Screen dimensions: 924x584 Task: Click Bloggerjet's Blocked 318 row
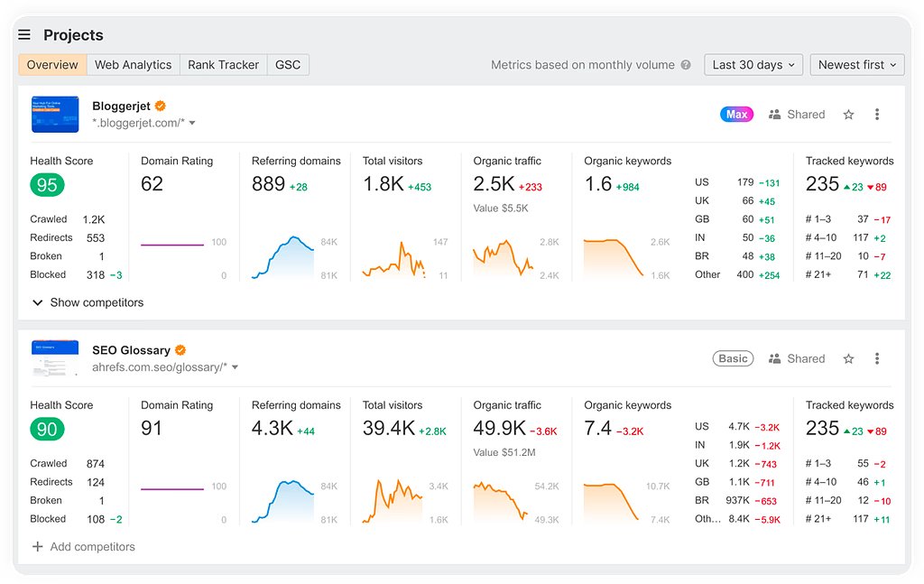click(76, 274)
